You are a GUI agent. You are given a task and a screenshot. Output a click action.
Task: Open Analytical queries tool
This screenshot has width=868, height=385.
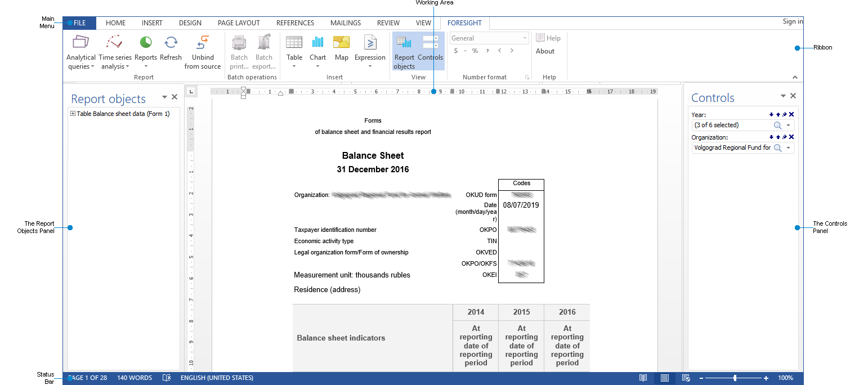pos(80,51)
